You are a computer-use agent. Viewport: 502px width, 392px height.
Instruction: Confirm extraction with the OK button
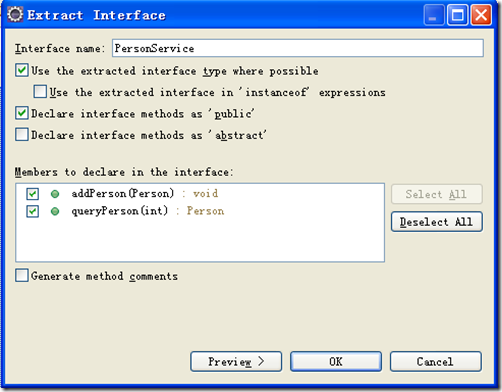tap(336, 361)
